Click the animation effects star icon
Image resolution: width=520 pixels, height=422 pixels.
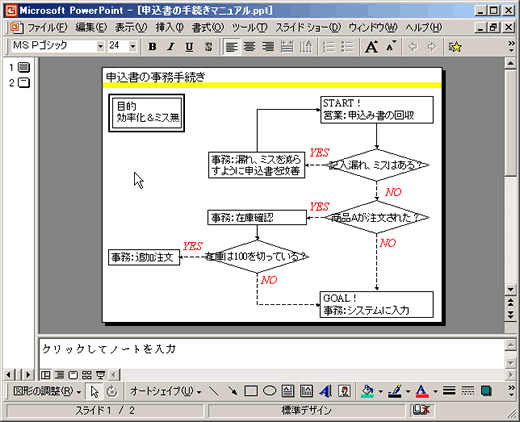click(x=455, y=47)
